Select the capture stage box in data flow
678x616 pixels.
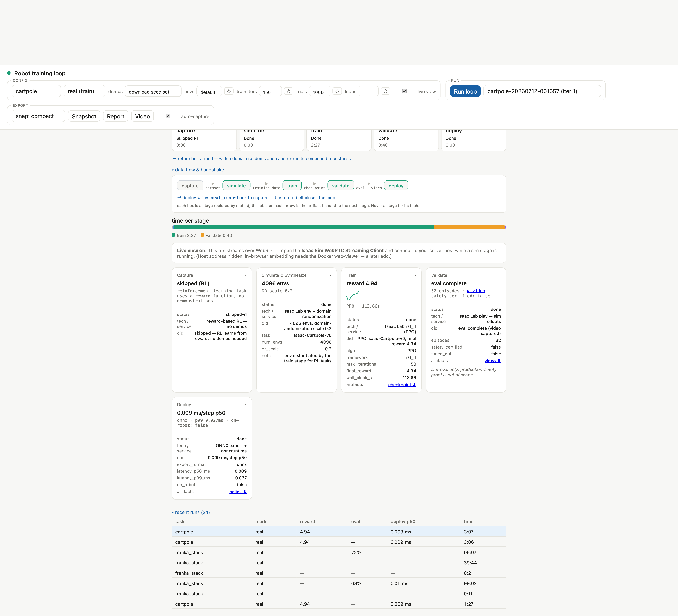(x=190, y=185)
